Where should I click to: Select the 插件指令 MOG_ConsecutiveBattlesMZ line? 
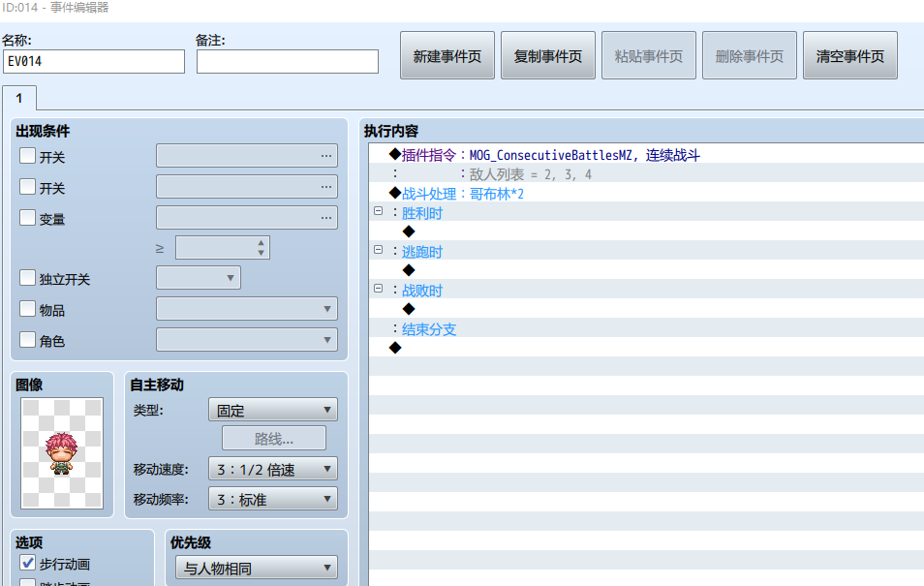coord(646,155)
